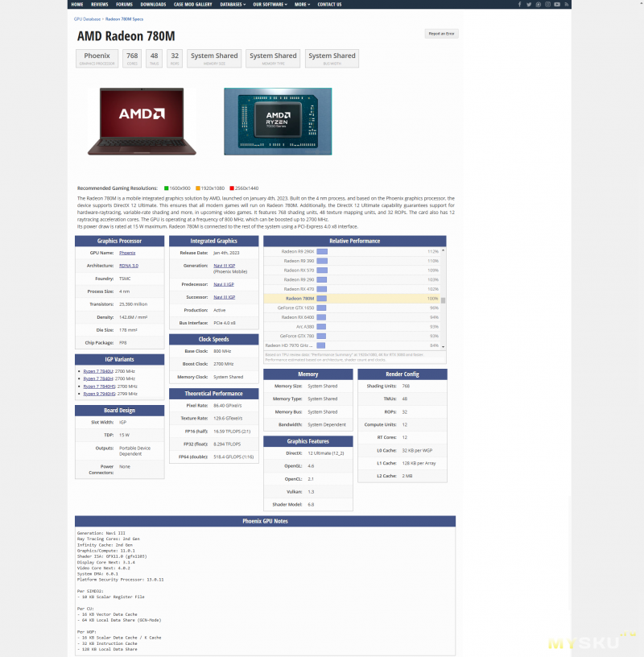Open the Predecessor Navi II IGP link
Screen dimensions: 644x657
[224, 284]
